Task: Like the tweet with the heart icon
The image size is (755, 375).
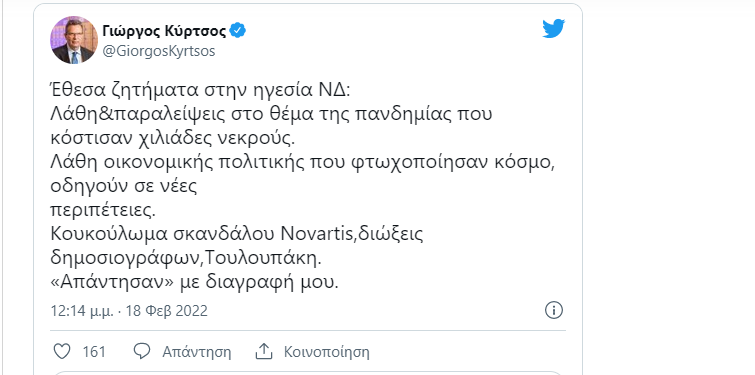Action: click(x=62, y=351)
